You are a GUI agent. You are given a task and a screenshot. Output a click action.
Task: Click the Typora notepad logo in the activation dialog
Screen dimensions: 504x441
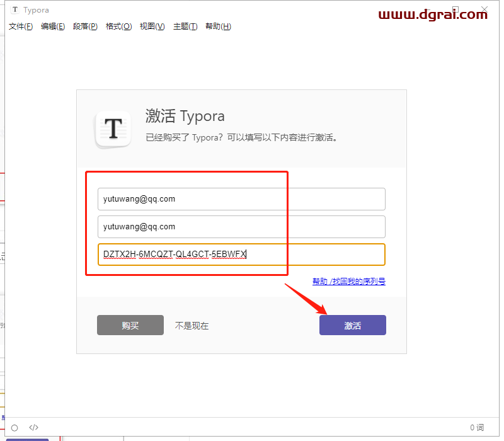[x=113, y=129]
